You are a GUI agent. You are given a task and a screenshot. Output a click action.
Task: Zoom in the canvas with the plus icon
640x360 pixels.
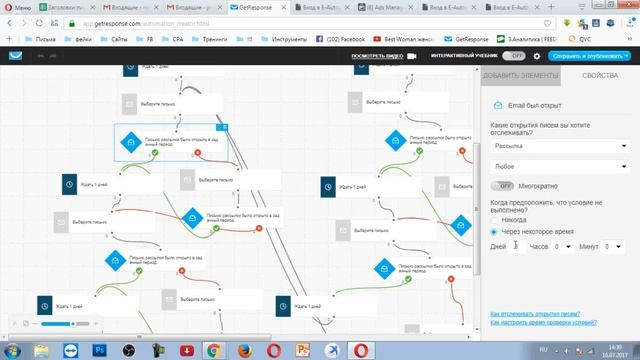coord(96,324)
